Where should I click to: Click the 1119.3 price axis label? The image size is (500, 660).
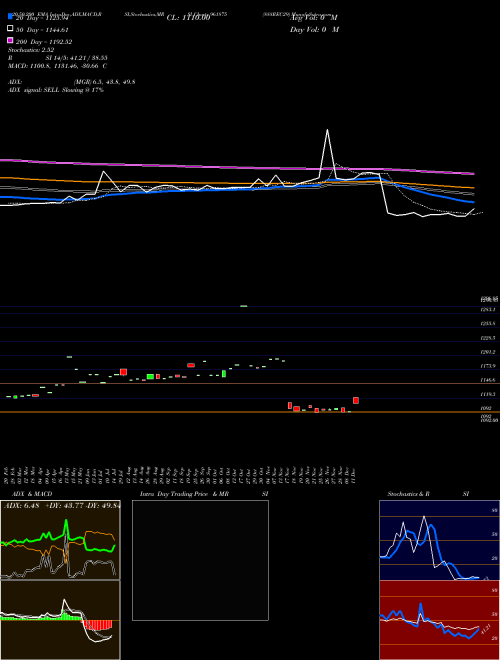click(x=488, y=394)
